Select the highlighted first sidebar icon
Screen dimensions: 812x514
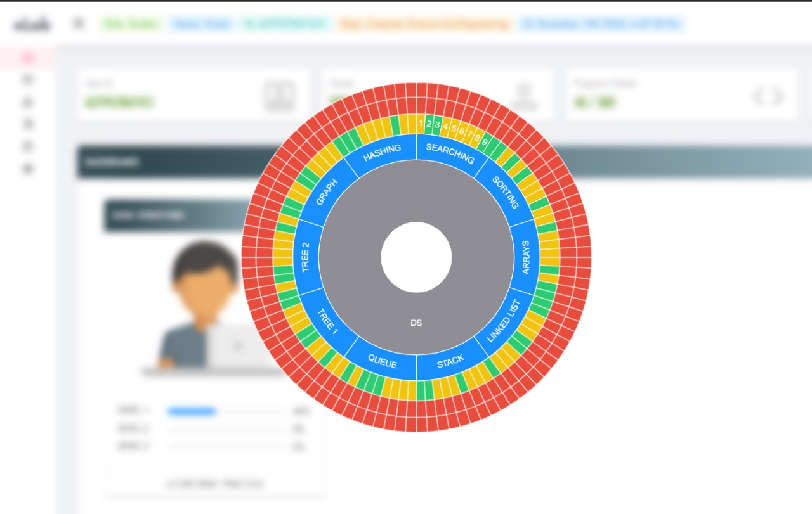tap(27, 58)
